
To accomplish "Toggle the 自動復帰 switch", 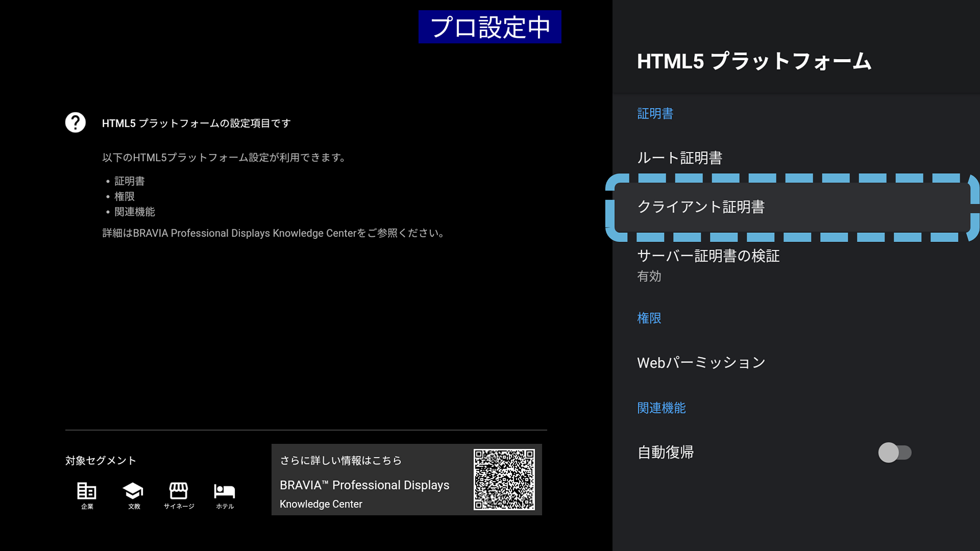I will click(x=894, y=453).
